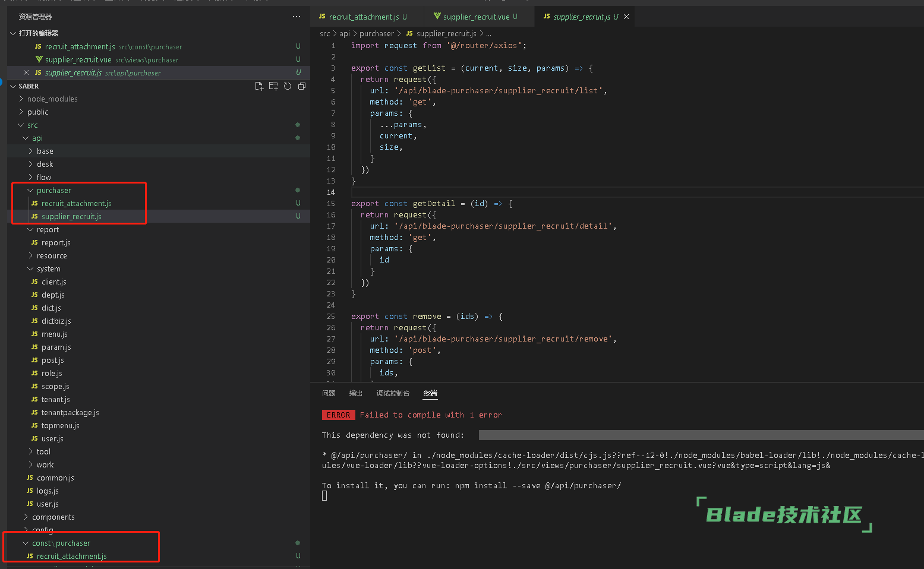Click the src breadcrumb segment
Viewport: 924px width, 569px height.
click(x=325, y=34)
